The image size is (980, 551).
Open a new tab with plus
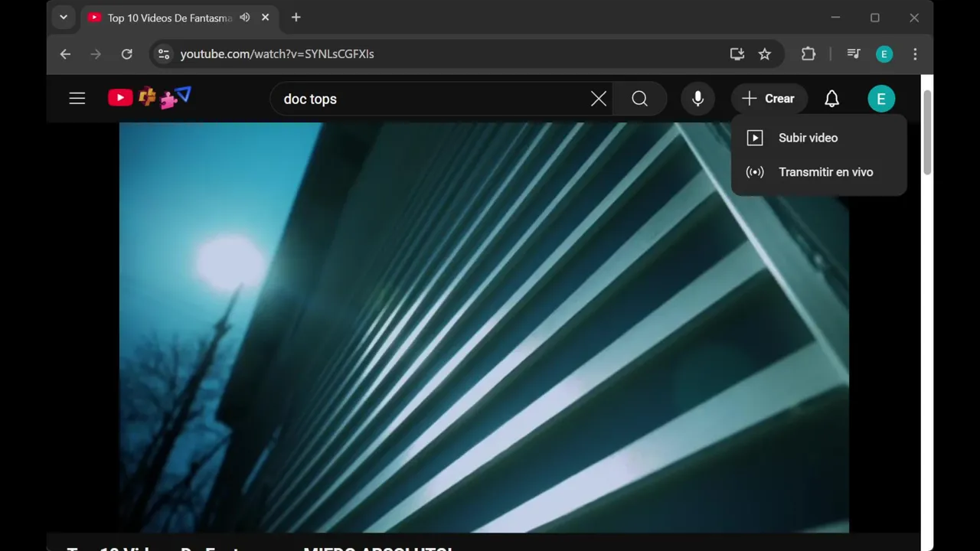296,18
